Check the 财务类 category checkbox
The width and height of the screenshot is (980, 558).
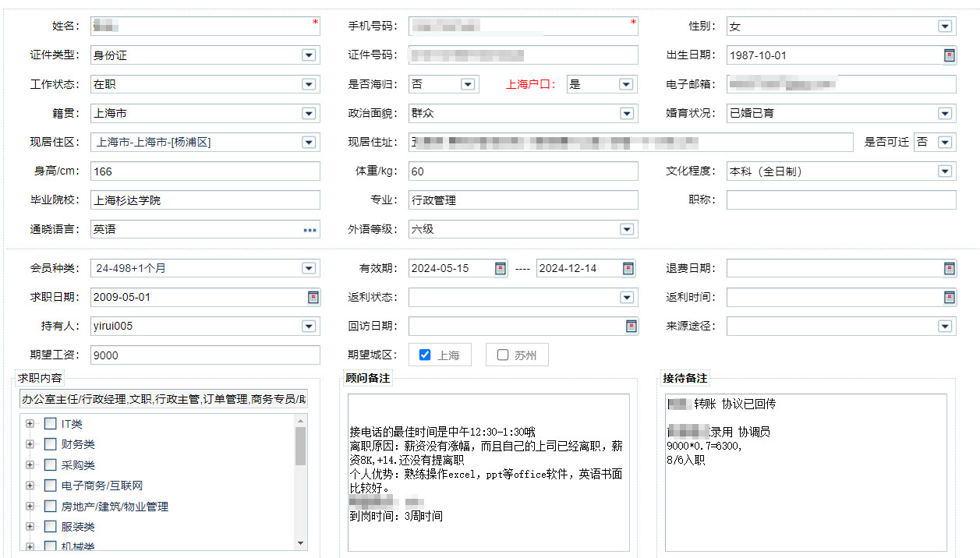pos(50,444)
